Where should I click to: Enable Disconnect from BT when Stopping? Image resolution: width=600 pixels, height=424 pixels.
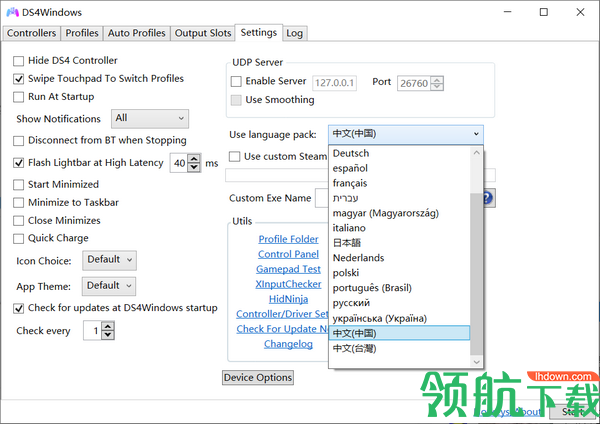tap(18, 140)
